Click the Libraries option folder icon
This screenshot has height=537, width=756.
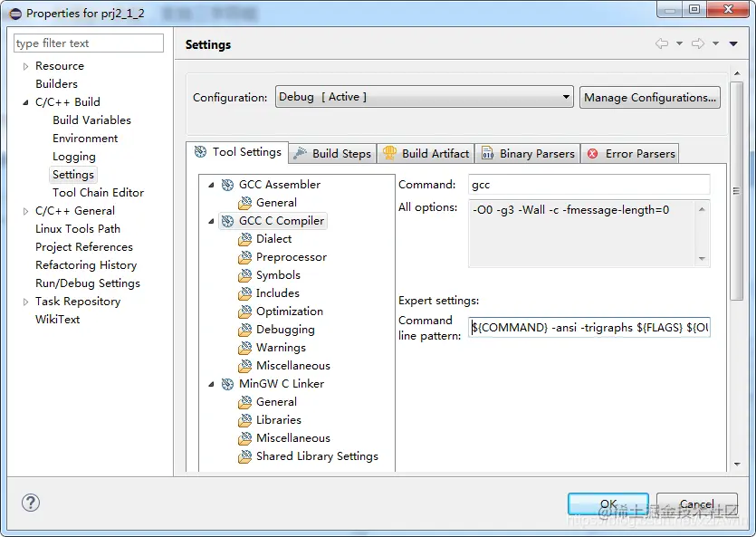tap(245, 420)
